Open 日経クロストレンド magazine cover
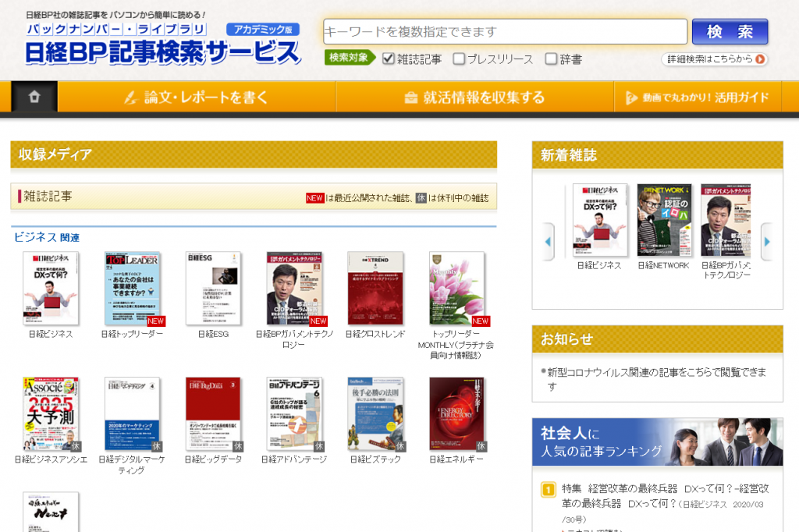The image size is (799, 532). point(375,289)
